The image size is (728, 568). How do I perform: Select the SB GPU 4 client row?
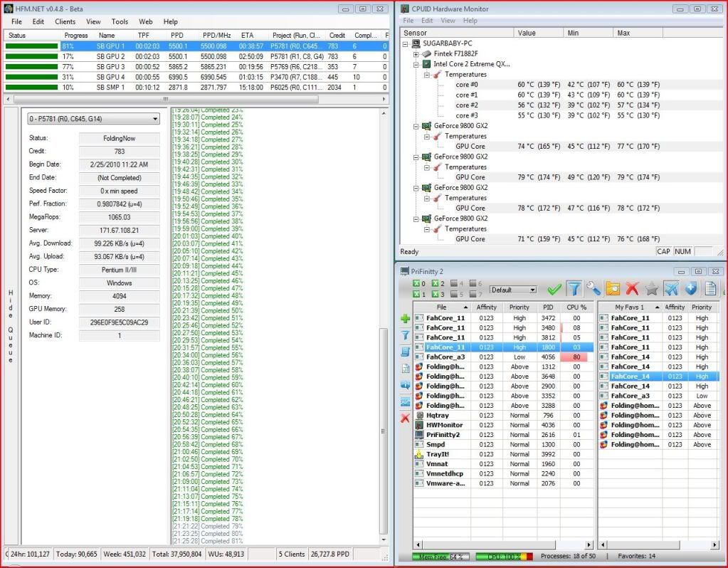(196, 77)
